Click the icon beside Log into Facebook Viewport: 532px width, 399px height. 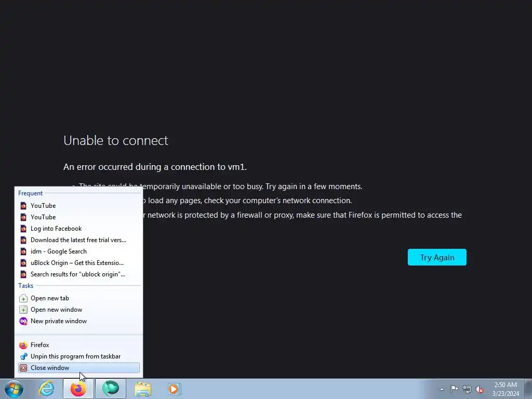point(23,229)
